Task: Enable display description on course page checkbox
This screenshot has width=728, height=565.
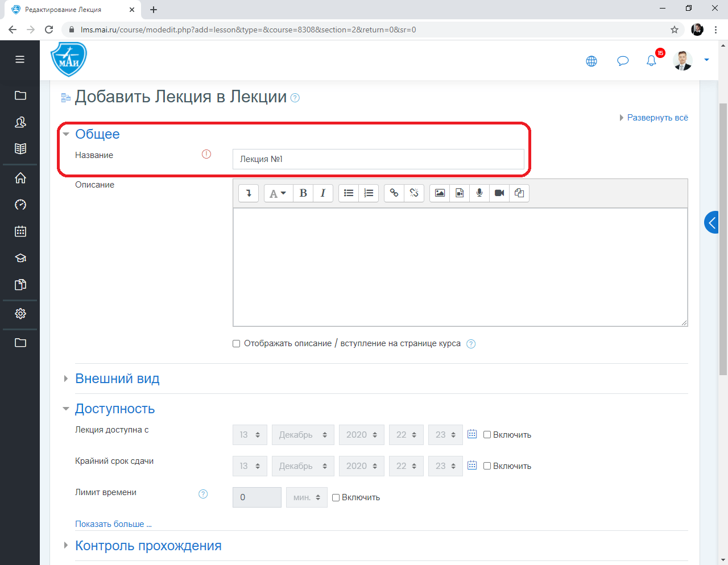Action: coord(236,343)
